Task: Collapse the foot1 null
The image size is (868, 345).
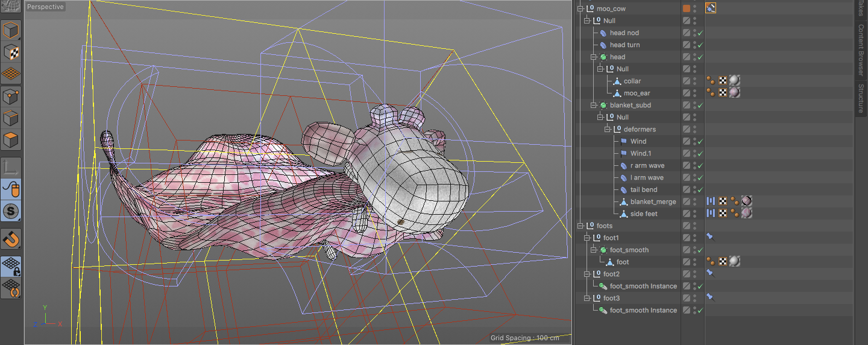Action: tap(588, 238)
